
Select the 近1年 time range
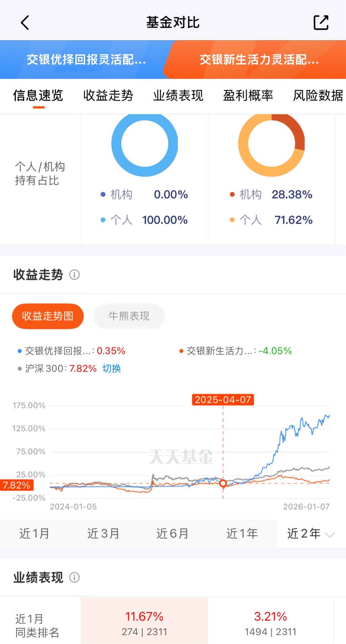pyautogui.click(x=242, y=533)
